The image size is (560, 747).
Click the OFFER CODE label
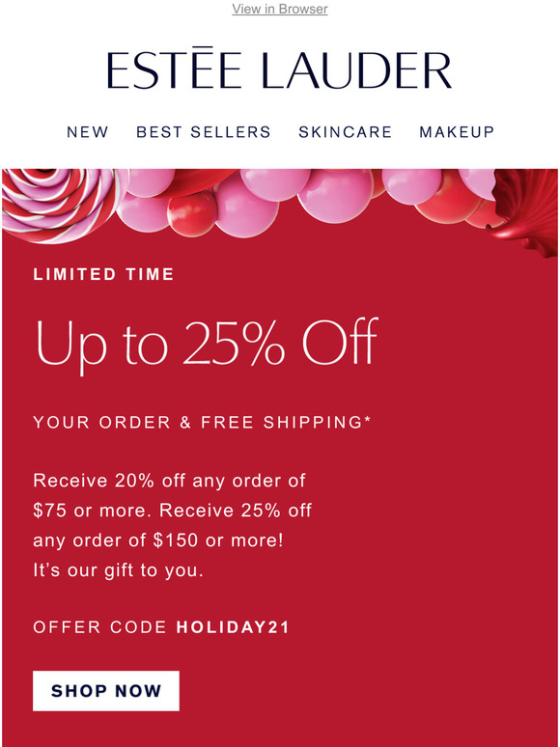(100, 627)
